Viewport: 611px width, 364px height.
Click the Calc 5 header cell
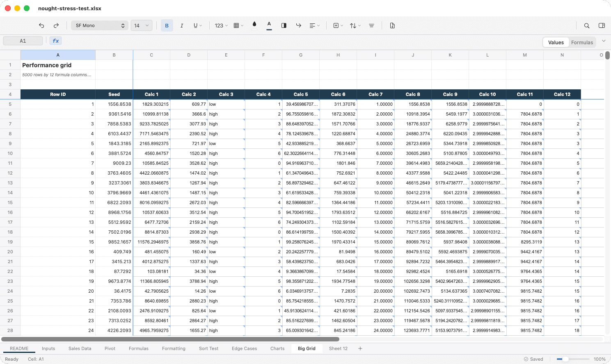tap(301, 94)
